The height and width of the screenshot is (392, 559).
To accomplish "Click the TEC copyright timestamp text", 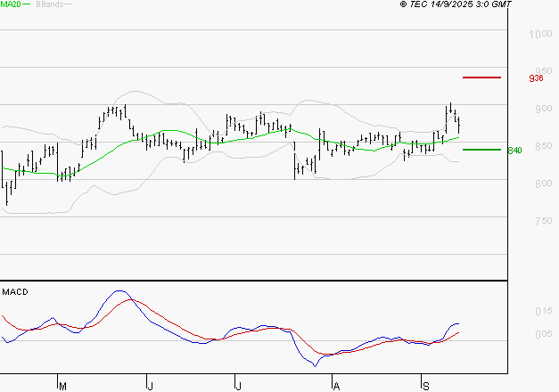I will pyautogui.click(x=456, y=4).
